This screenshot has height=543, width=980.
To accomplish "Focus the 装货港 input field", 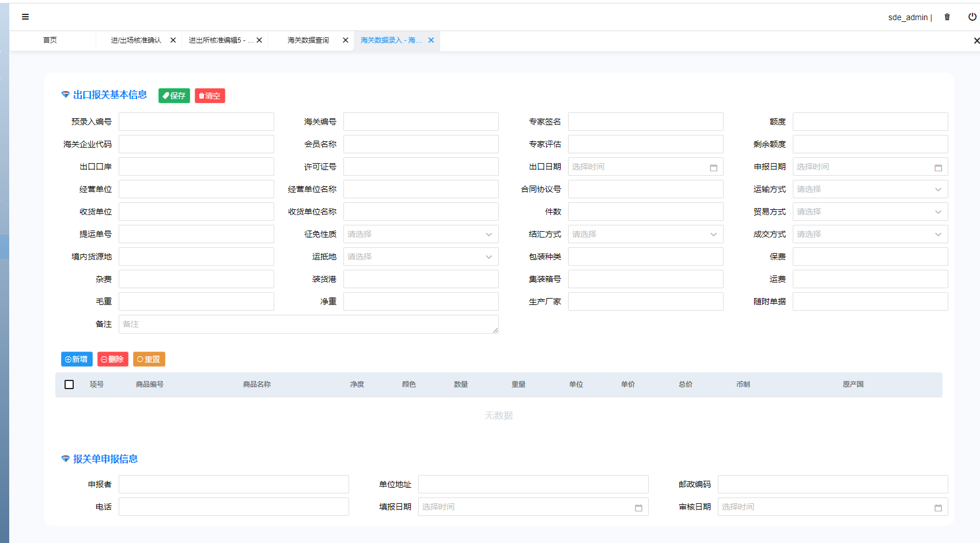I will point(421,279).
